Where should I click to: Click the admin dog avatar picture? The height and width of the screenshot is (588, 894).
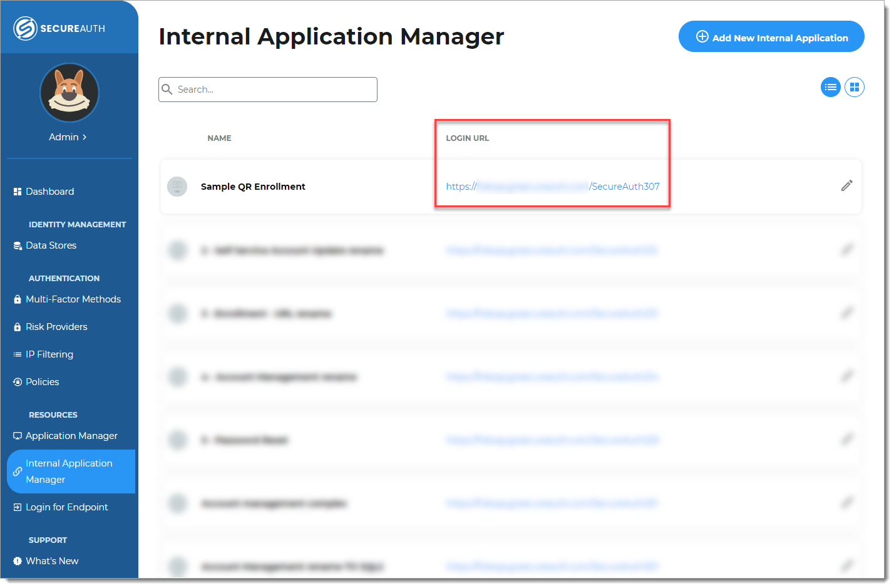click(69, 93)
